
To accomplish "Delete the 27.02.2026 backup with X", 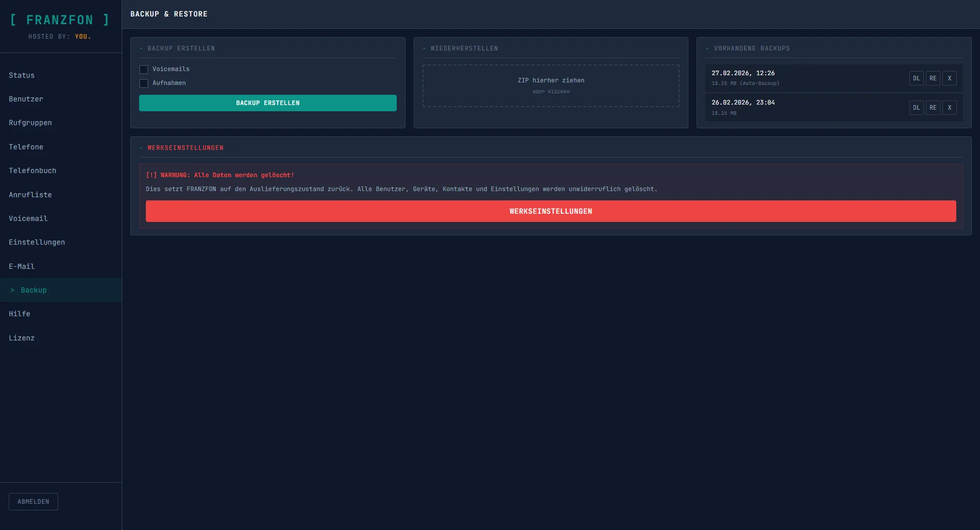I will click(949, 78).
